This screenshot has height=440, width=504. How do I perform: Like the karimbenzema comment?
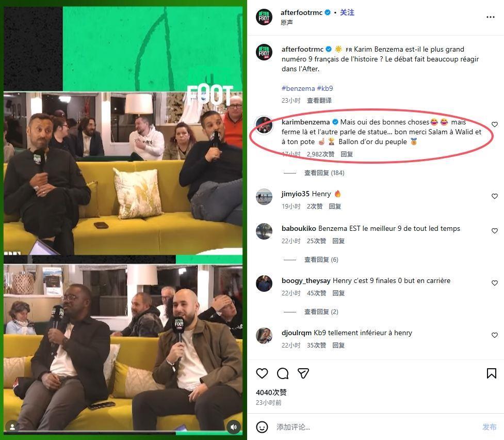(x=495, y=124)
